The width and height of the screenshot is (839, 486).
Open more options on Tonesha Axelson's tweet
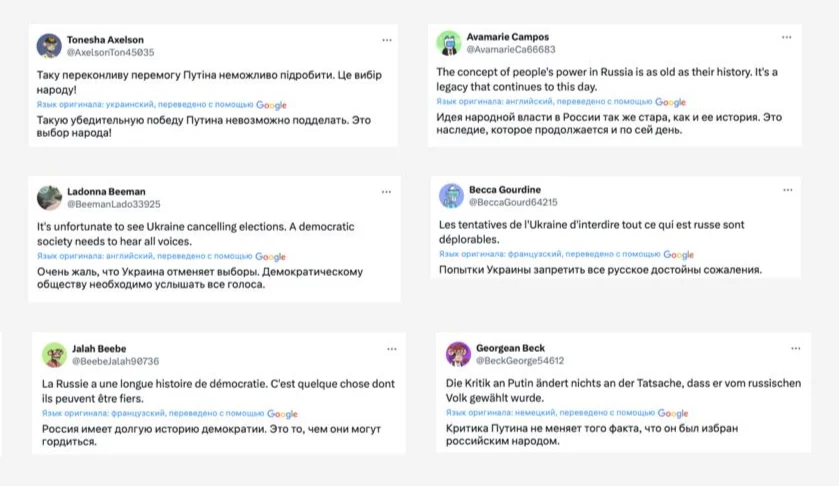tap(386, 40)
